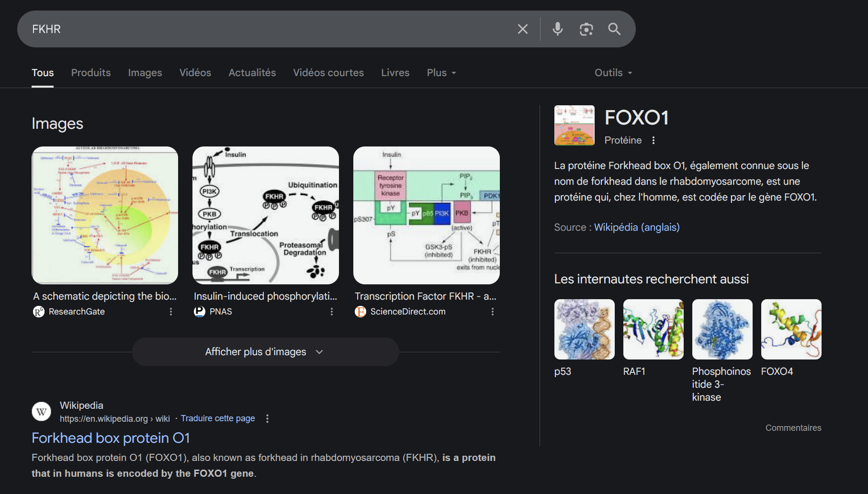Viewport: 868px width, 494px height.
Task: Click the Commentaires link
Action: click(793, 428)
